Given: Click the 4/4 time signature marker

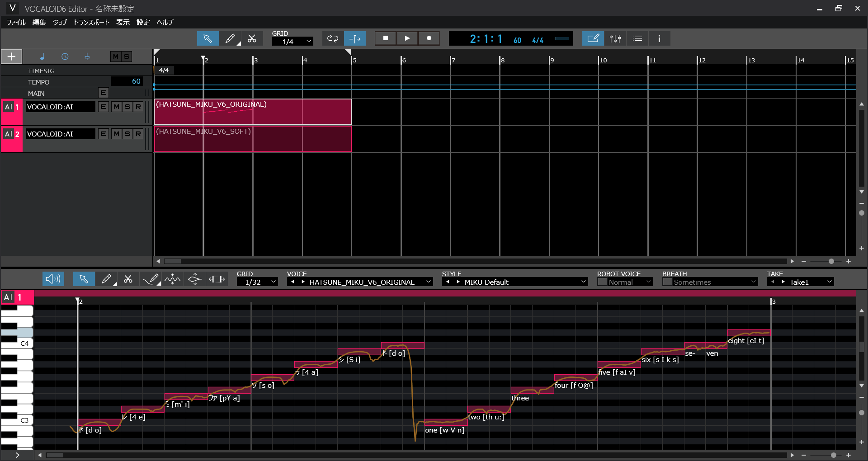Looking at the screenshot, I should click(x=164, y=70).
